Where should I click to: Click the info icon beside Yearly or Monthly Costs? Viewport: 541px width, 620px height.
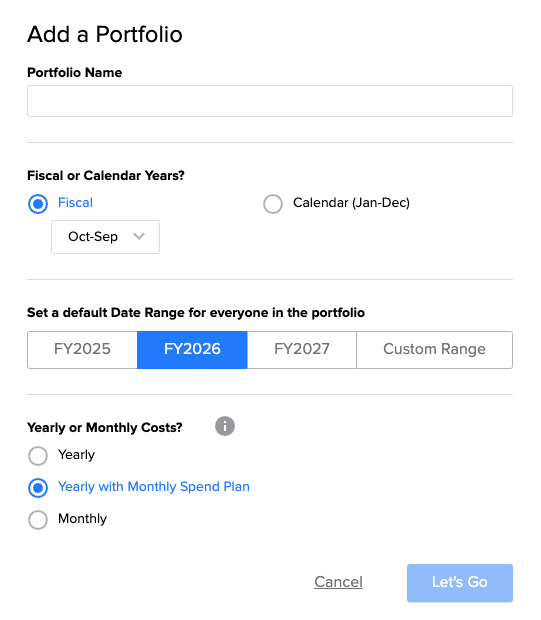click(225, 426)
